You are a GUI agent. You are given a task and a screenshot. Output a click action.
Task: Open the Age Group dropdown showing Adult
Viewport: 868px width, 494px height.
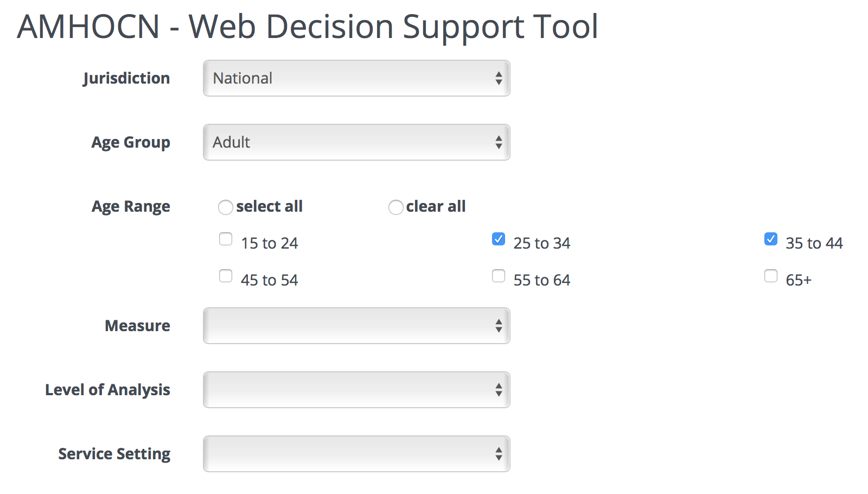[356, 142]
